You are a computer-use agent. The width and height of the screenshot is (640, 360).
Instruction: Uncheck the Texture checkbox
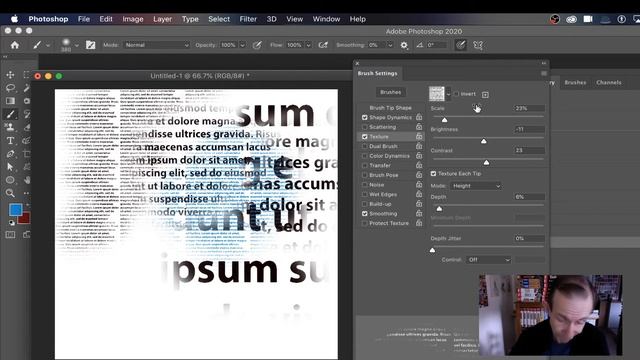[364, 137]
